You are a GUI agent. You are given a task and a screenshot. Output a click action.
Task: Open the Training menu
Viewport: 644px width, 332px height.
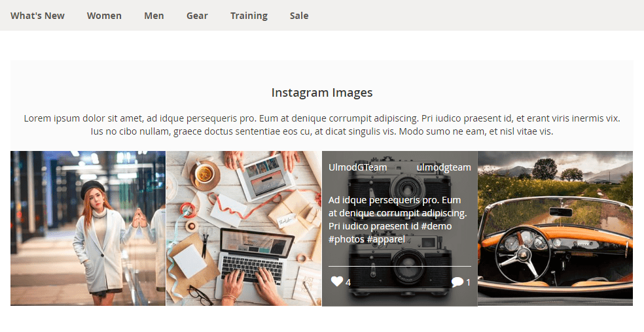[x=249, y=16]
